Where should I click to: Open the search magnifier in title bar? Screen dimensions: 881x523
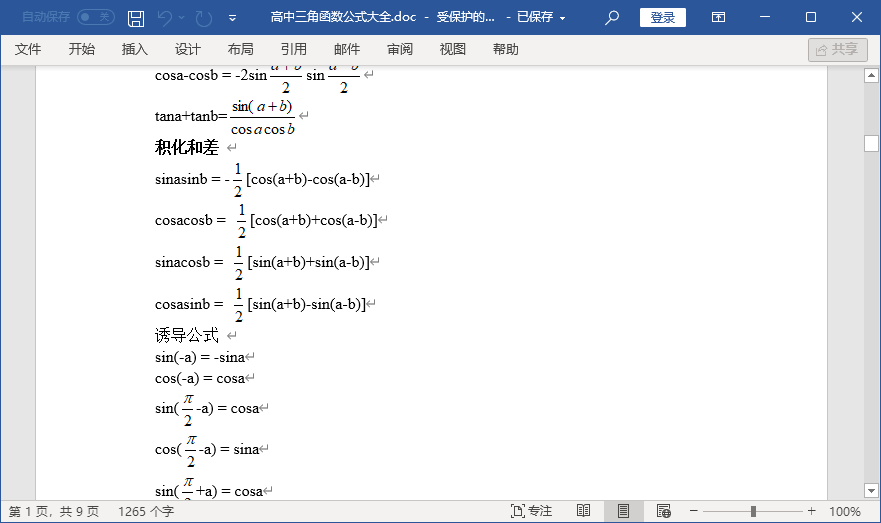tap(612, 18)
